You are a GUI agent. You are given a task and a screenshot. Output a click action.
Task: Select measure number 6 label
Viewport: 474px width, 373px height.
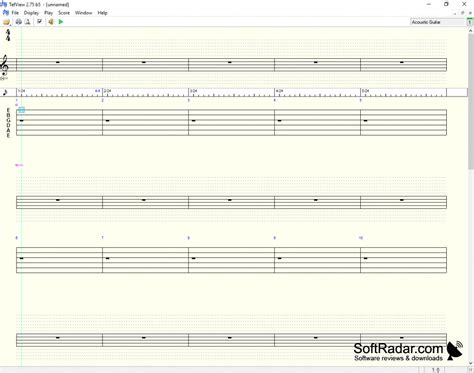[x=17, y=238]
